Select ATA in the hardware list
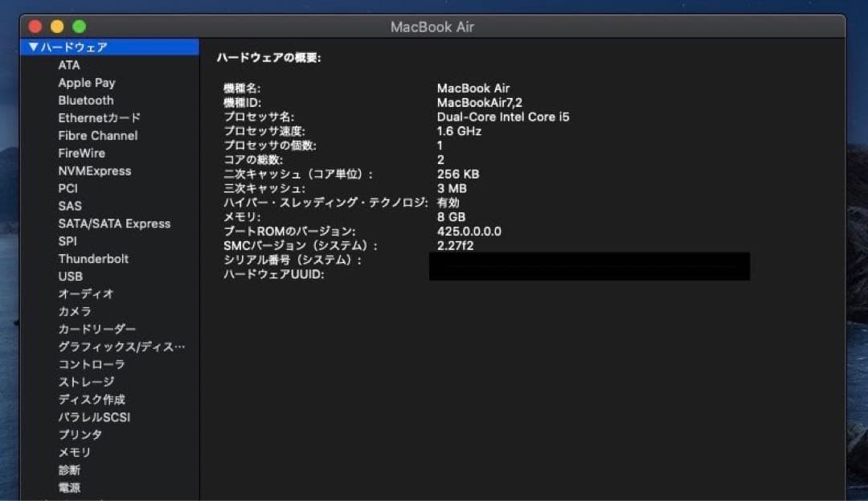The image size is (868, 501). coord(69,65)
